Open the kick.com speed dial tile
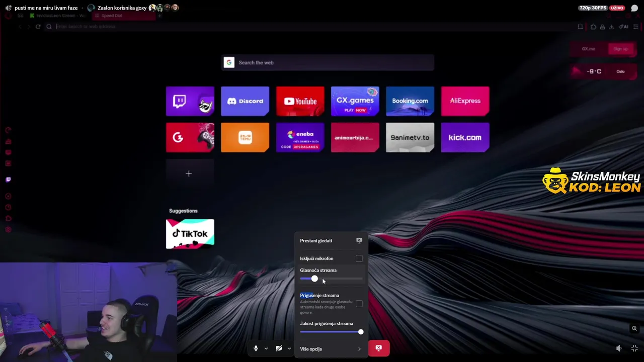 click(465, 137)
